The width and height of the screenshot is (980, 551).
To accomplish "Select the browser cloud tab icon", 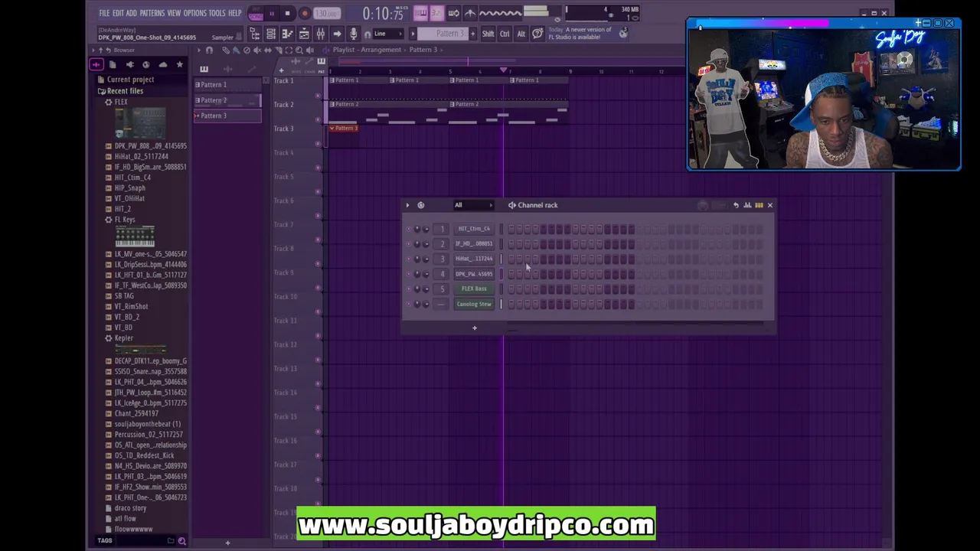I will pos(163,65).
